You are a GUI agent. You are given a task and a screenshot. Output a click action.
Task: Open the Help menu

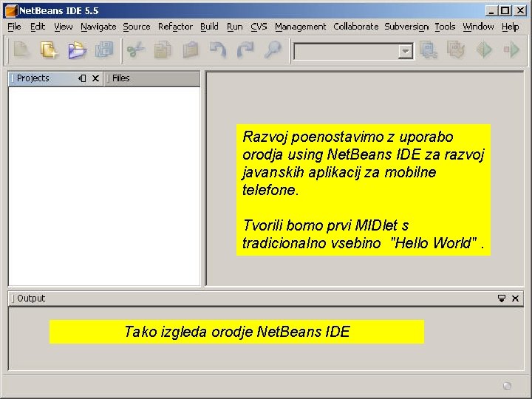(x=510, y=27)
